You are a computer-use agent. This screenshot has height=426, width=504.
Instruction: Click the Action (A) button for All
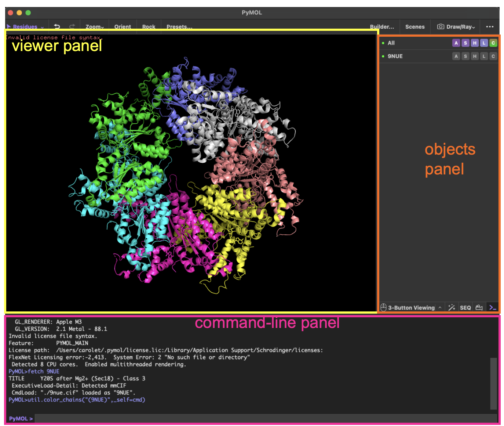pos(456,43)
